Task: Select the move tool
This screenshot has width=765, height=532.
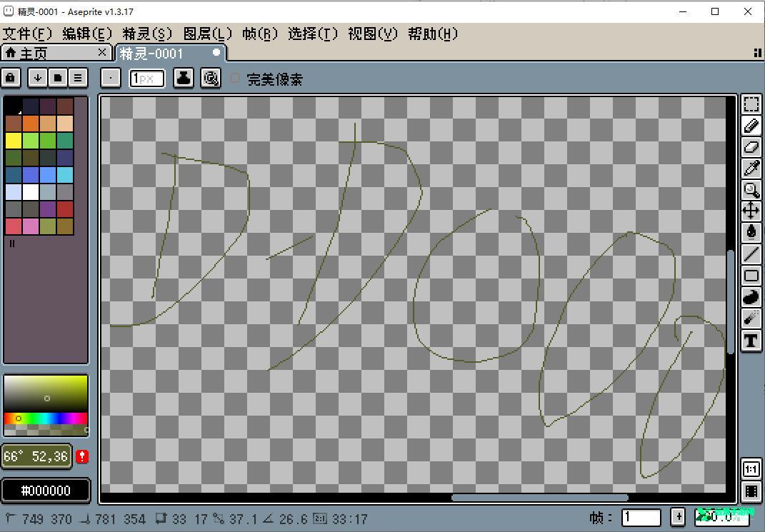Action: coord(751,211)
